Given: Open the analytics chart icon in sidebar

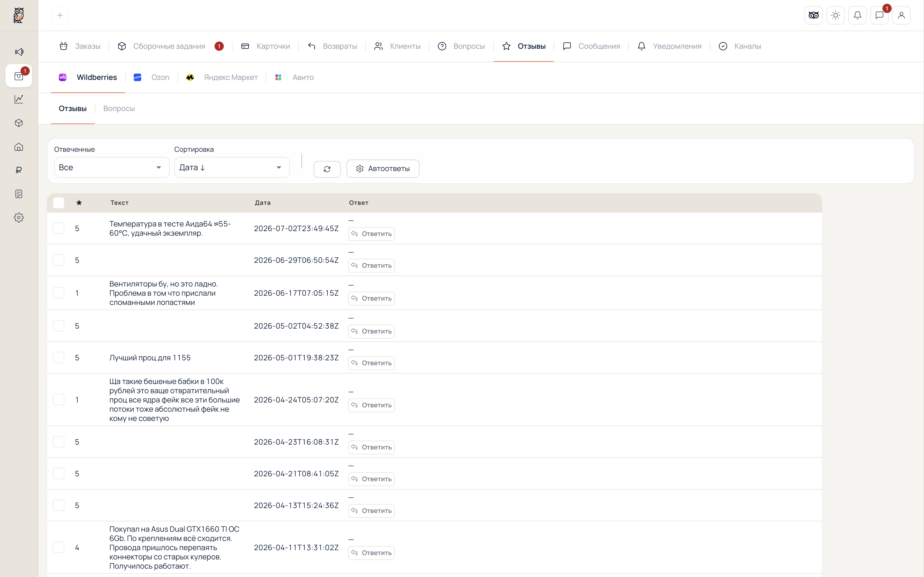Looking at the screenshot, I should pos(19,99).
